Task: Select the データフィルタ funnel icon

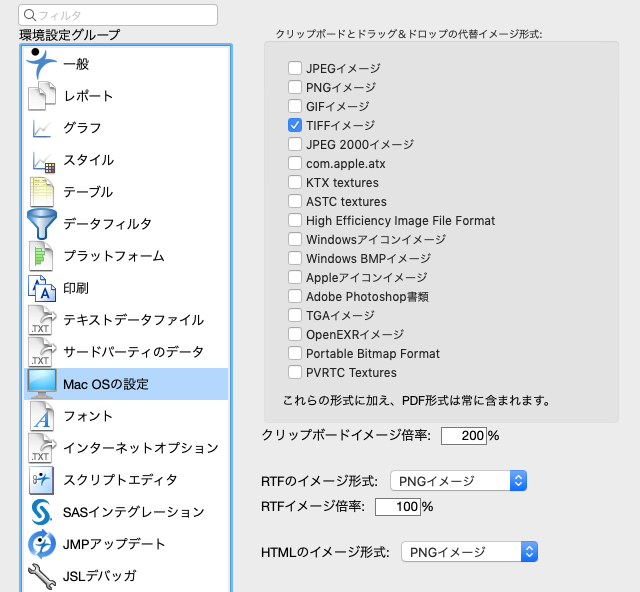Action: [42, 224]
